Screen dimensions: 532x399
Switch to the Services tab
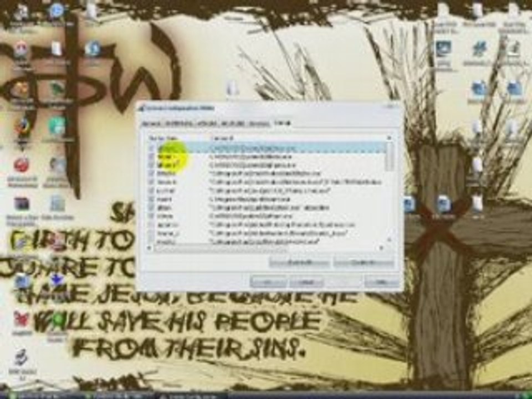(x=259, y=124)
